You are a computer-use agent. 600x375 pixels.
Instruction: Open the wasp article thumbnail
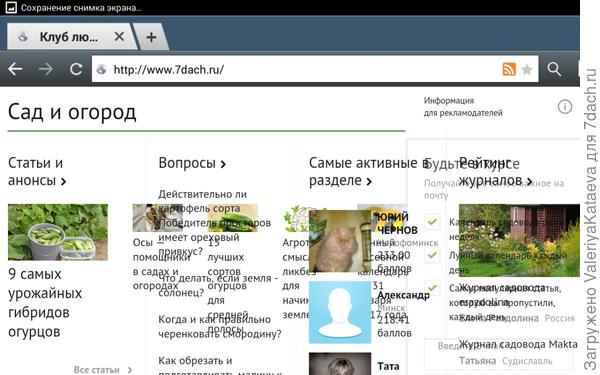coord(158,218)
